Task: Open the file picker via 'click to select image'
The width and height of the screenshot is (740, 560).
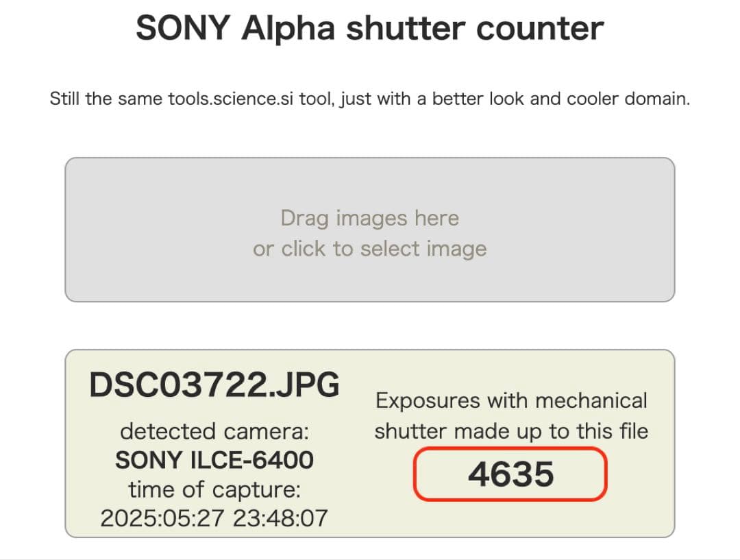Action: pos(370,248)
